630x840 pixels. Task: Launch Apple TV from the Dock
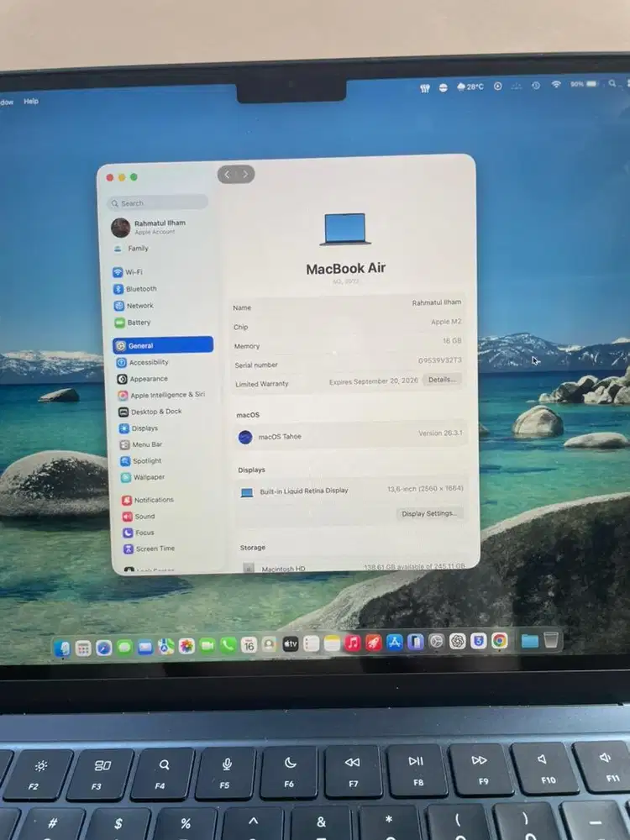pos(290,644)
